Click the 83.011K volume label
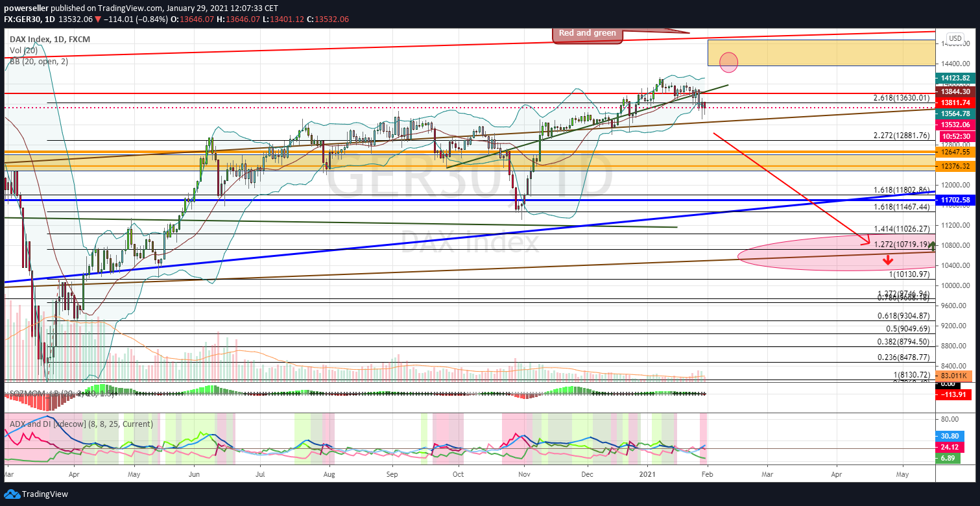 click(x=954, y=375)
